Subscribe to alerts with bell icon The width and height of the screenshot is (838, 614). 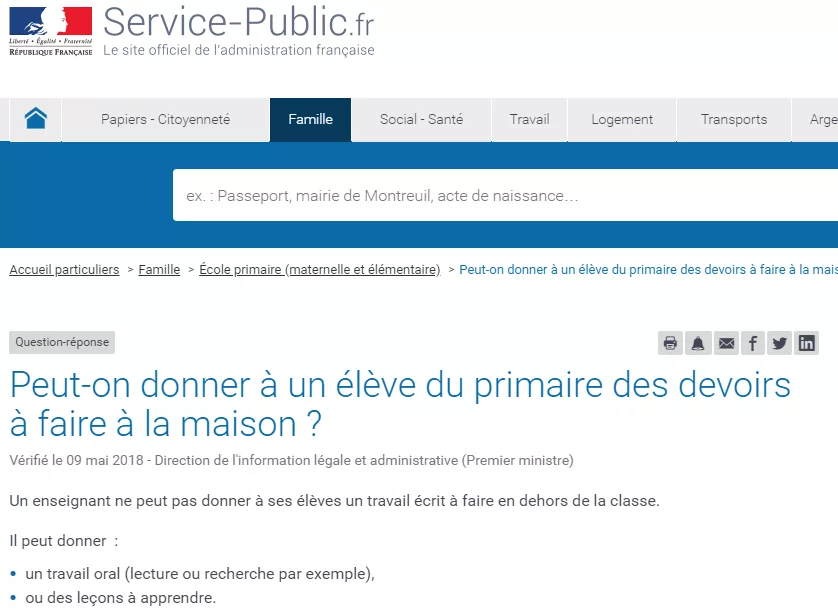click(x=698, y=343)
